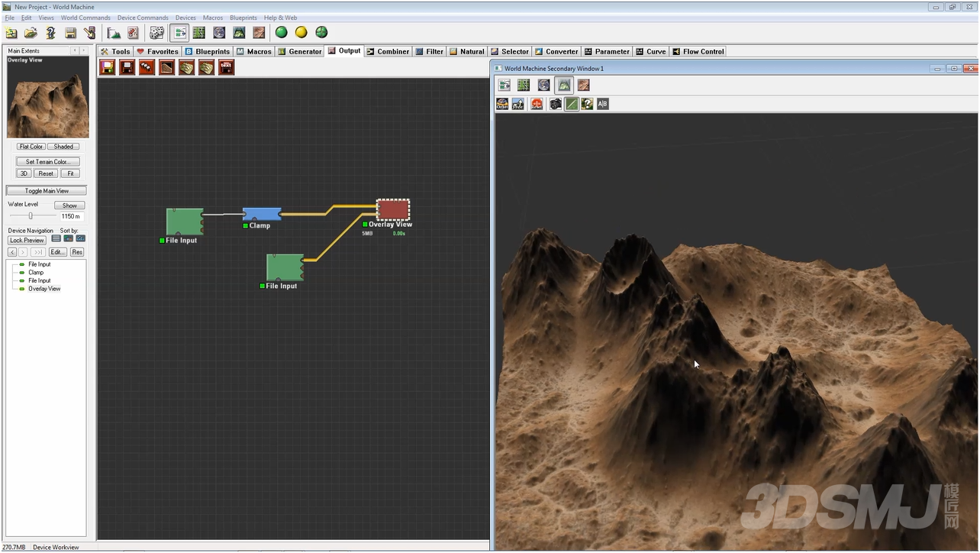
Task: Click the green Build sphere button
Action: click(282, 33)
